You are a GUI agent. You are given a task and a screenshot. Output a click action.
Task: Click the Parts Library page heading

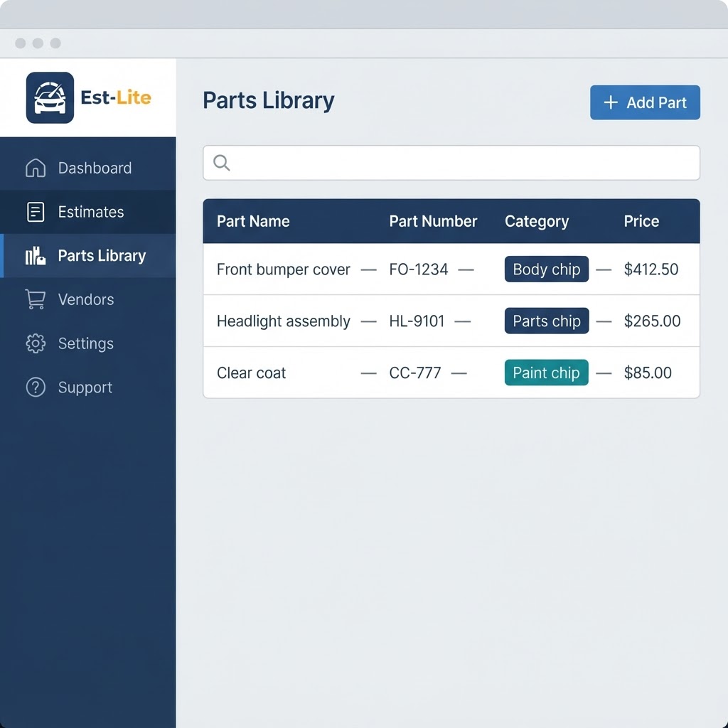click(x=268, y=101)
